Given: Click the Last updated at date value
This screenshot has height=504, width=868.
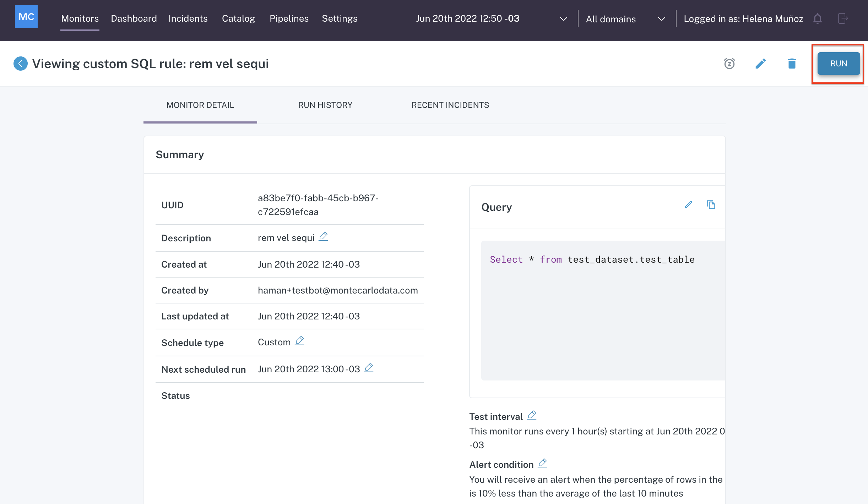Looking at the screenshot, I should click(x=309, y=316).
